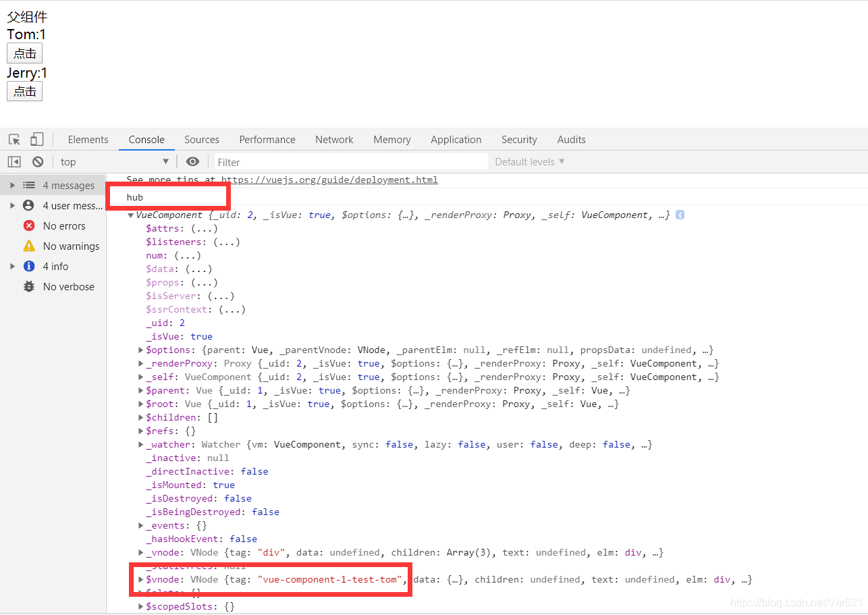868x615 pixels.
Task: Click the yellow No warnings icon
Action: point(29,246)
